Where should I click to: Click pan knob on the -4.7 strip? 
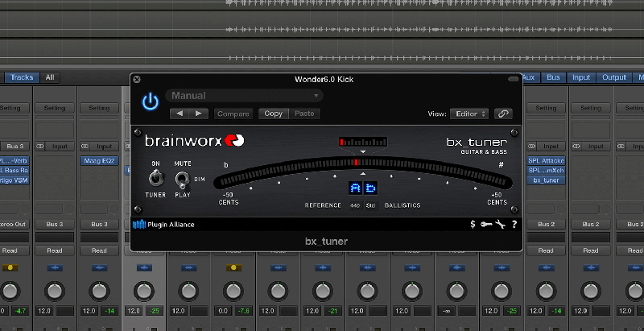[x=10, y=292]
